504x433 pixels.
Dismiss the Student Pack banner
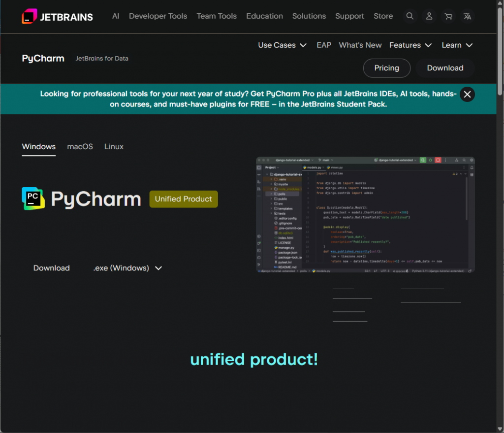467,94
